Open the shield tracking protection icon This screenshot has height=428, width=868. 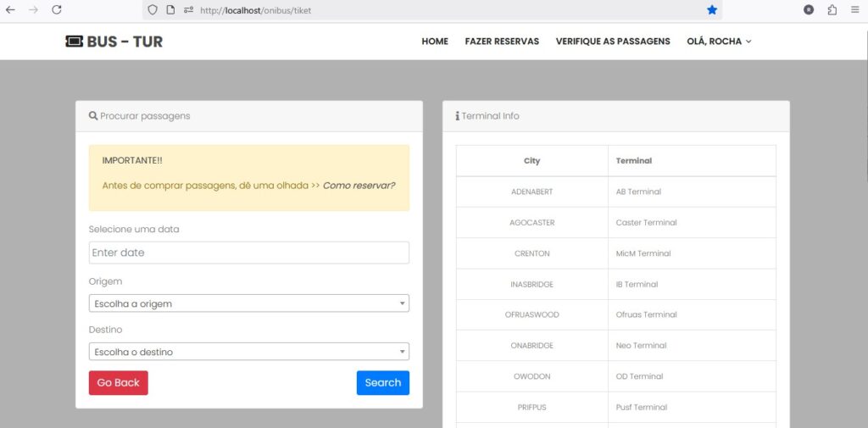153,10
